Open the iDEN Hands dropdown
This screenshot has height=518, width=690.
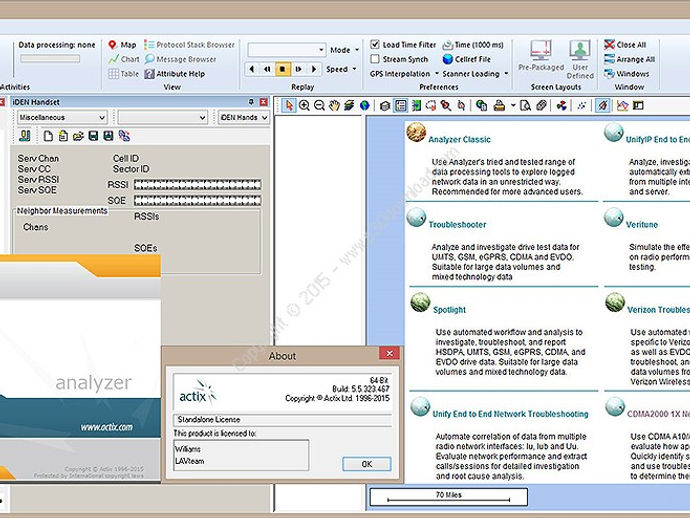[243, 118]
